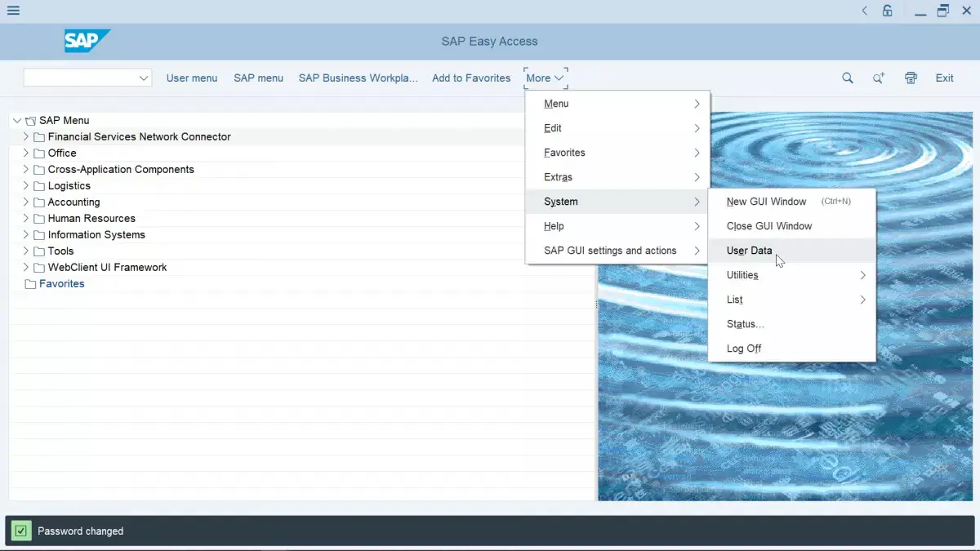Image resolution: width=980 pixels, height=551 pixels.
Task: Click the WebClient UI Framework folder icon
Action: [x=39, y=268]
